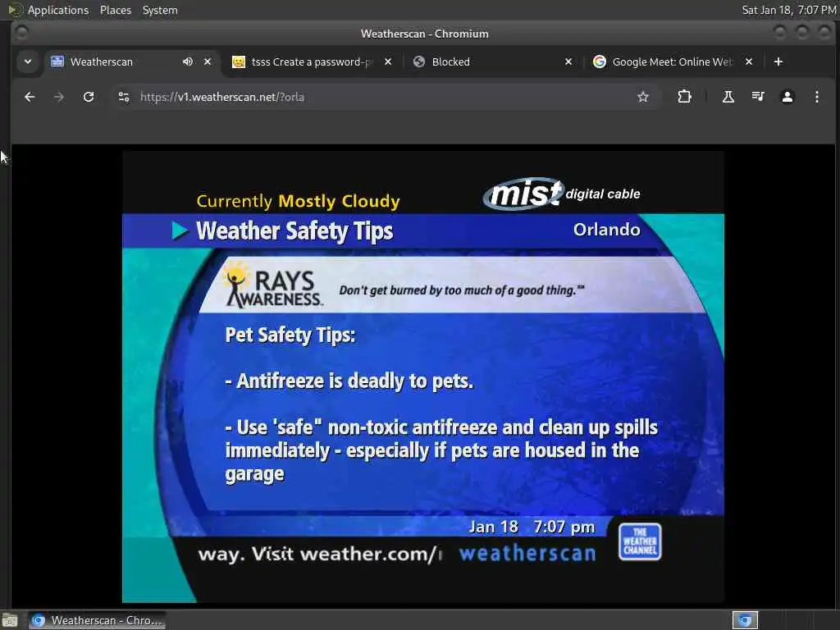The height and width of the screenshot is (630, 840).
Task: Close the Google Meet tab
Action: 749,62
